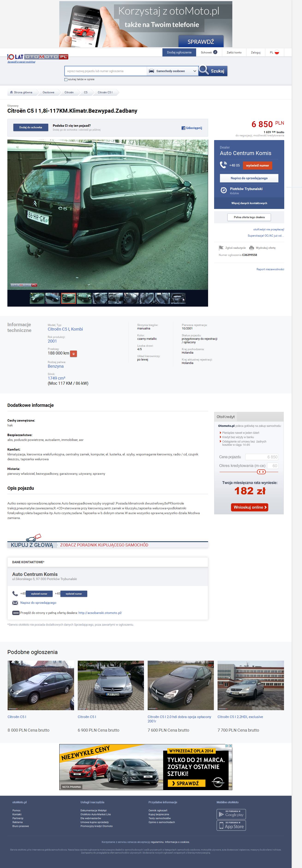
Task: Click the home icon in breadcrumbs
Action: click(11, 92)
